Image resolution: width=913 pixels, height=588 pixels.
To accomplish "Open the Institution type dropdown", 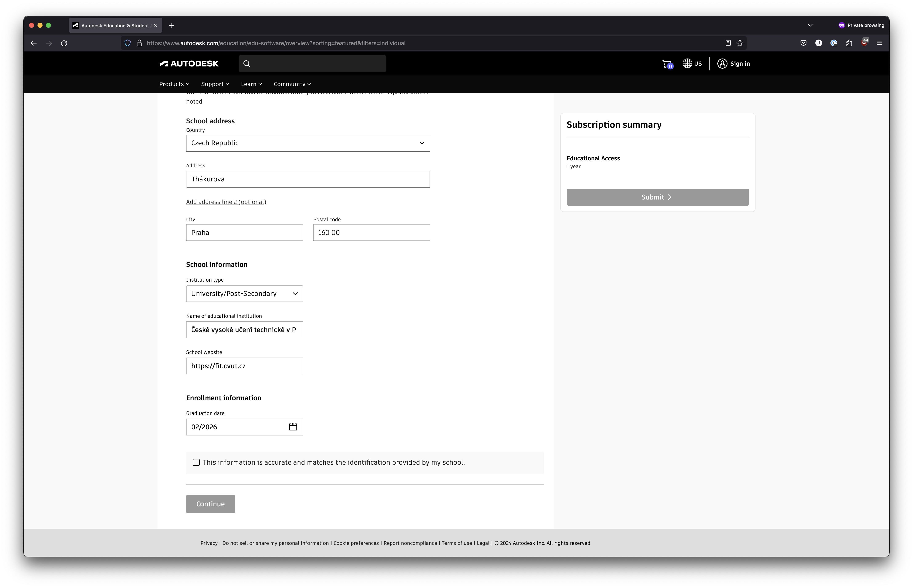I will [x=244, y=294].
